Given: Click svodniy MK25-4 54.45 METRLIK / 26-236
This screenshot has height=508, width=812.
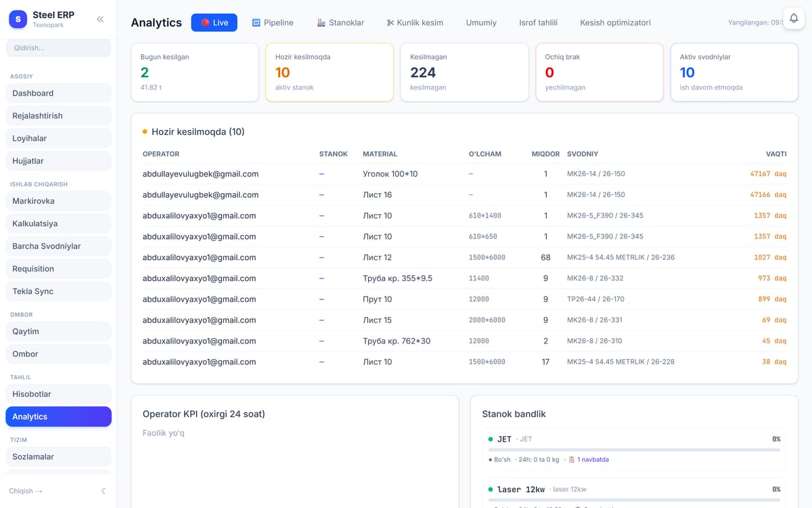Looking at the screenshot, I should pyautogui.click(x=621, y=257).
